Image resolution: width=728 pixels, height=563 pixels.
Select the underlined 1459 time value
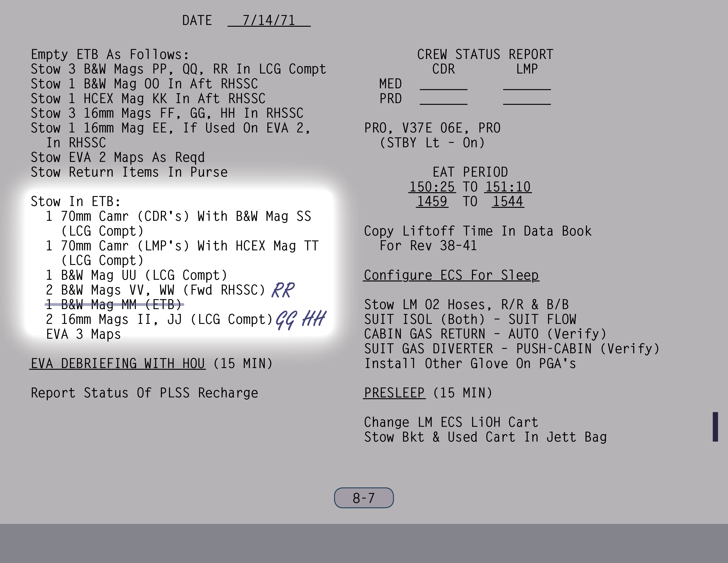[432, 201]
